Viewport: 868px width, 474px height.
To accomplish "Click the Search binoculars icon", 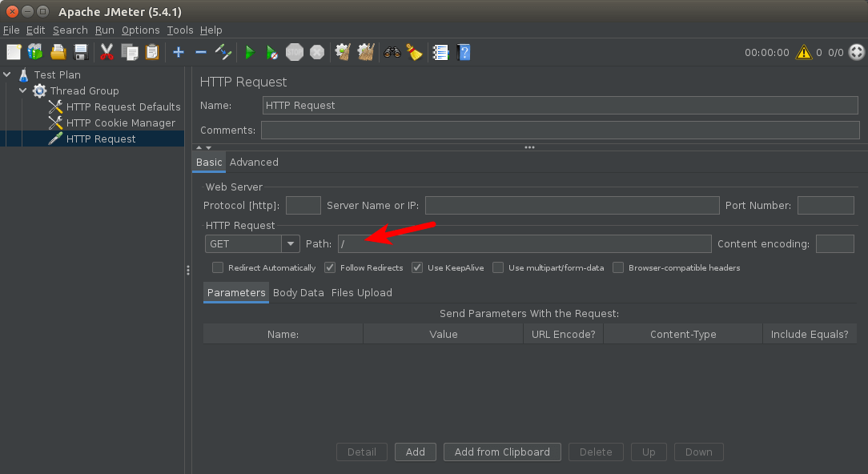I will 392,52.
